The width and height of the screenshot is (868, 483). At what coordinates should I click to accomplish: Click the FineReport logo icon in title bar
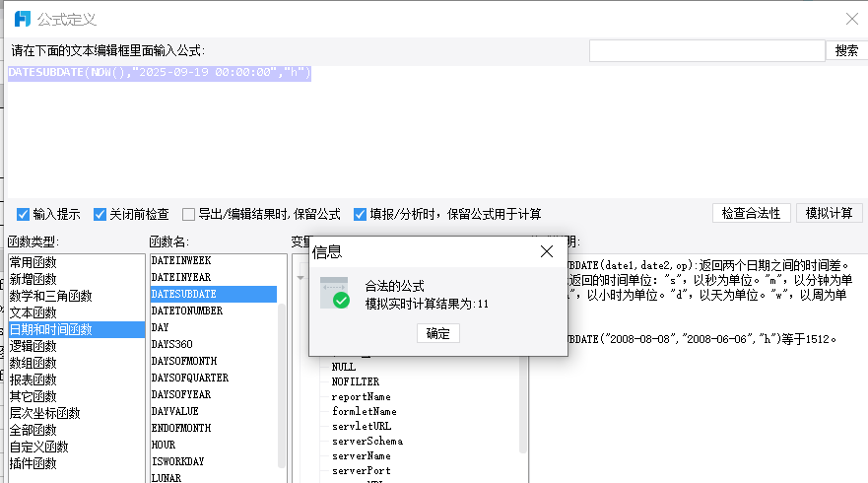pos(19,19)
